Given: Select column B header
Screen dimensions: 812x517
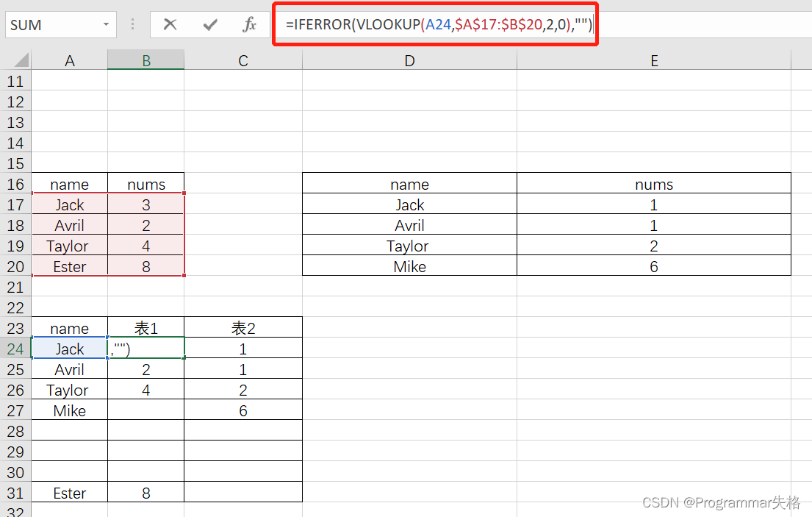Looking at the screenshot, I should pyautogui.click(x=146, y=60).
